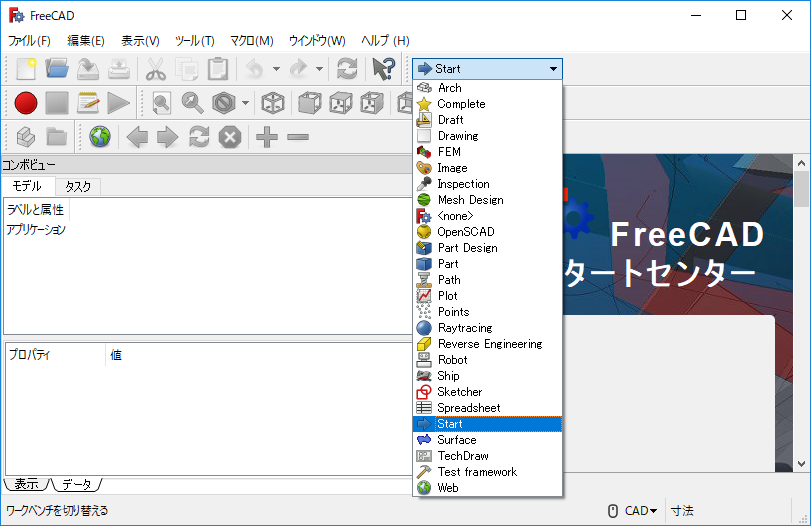Select the Test framework workbench entry
The width and height of the screenshot is (811, 526).
(x=487, y=472)
